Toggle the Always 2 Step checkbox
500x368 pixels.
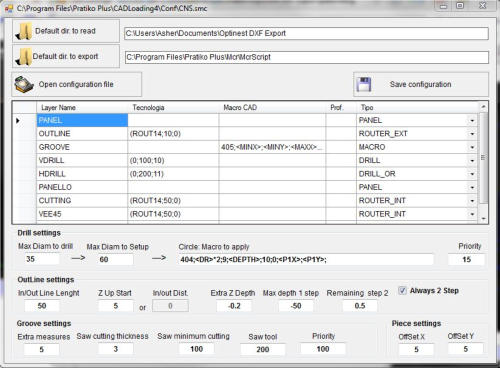click(402, 290)
